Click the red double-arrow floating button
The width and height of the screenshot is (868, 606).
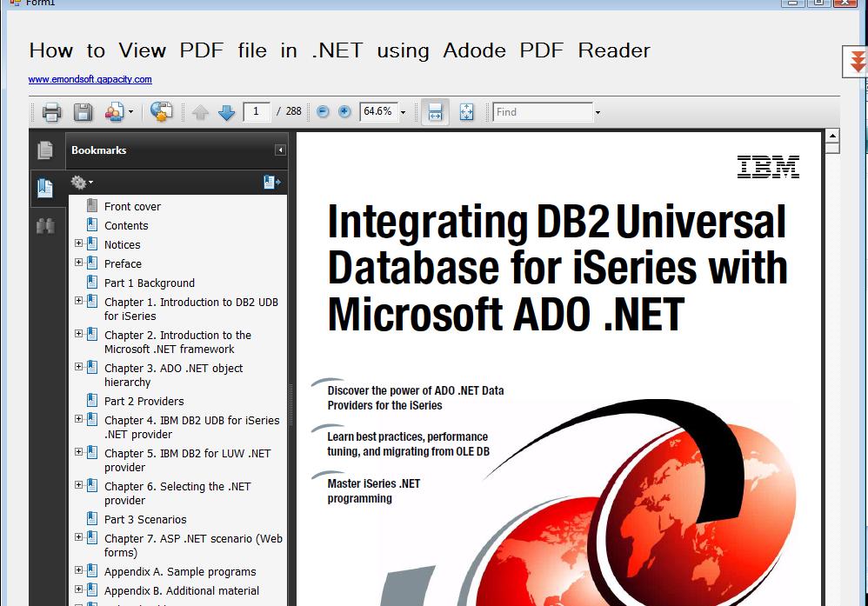857,61
